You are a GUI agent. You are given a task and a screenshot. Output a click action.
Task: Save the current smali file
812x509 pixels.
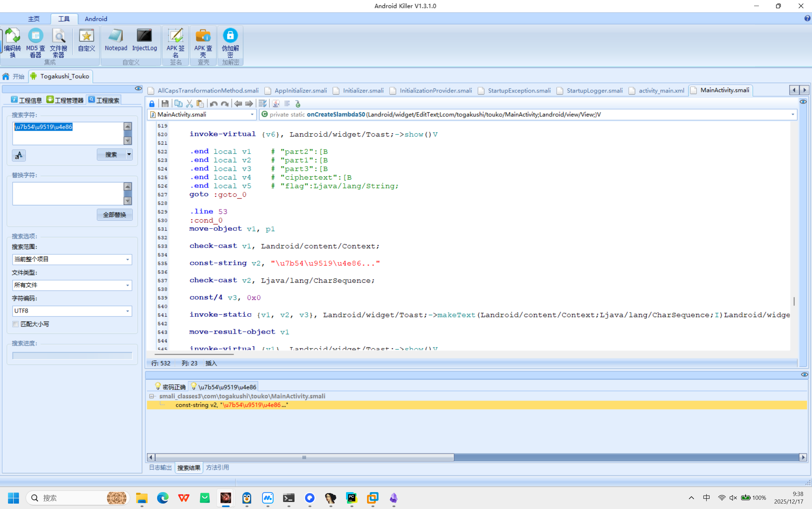click(165, 104)
